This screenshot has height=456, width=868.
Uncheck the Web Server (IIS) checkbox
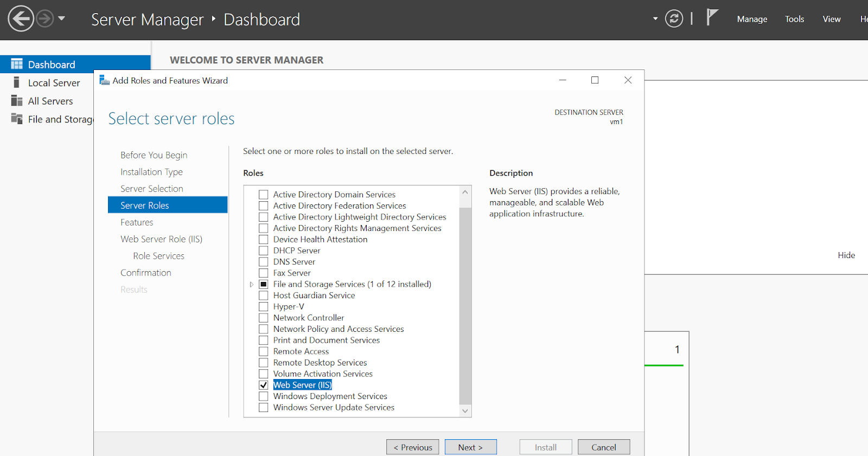(x=264, y=385)
